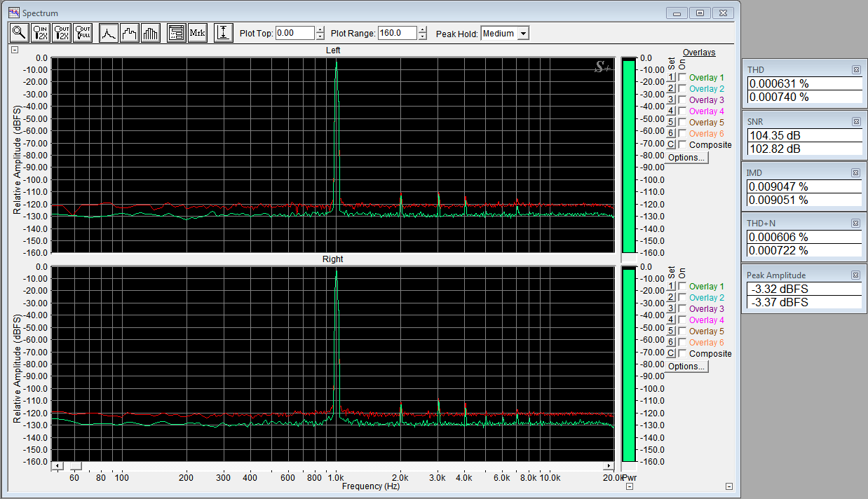The image size is (868, 499).
Task: Toggle Composite checkbox in Right channel
Action: click(682, 354)
